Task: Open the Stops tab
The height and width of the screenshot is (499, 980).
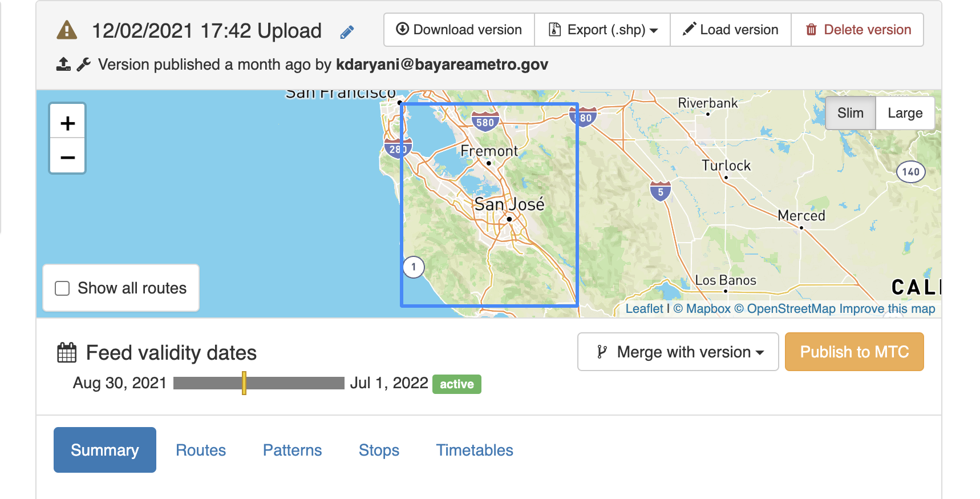Action: tap(379, 450)
